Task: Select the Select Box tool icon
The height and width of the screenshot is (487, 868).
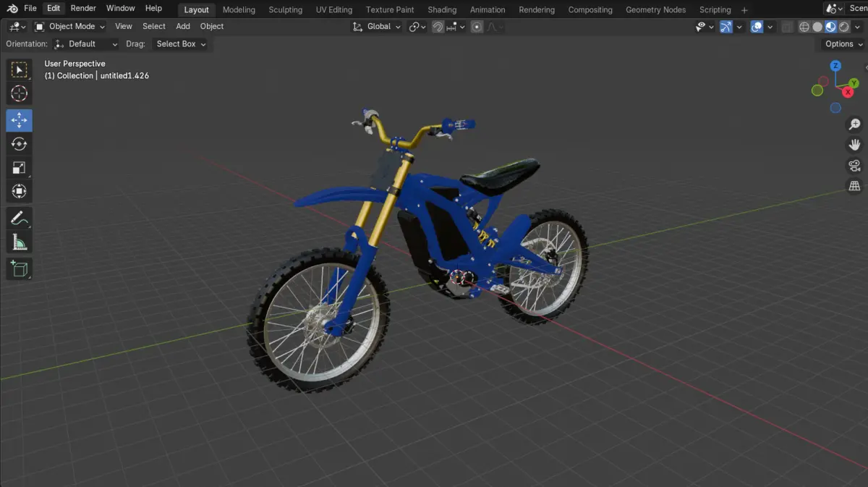Action: [20, 69]
